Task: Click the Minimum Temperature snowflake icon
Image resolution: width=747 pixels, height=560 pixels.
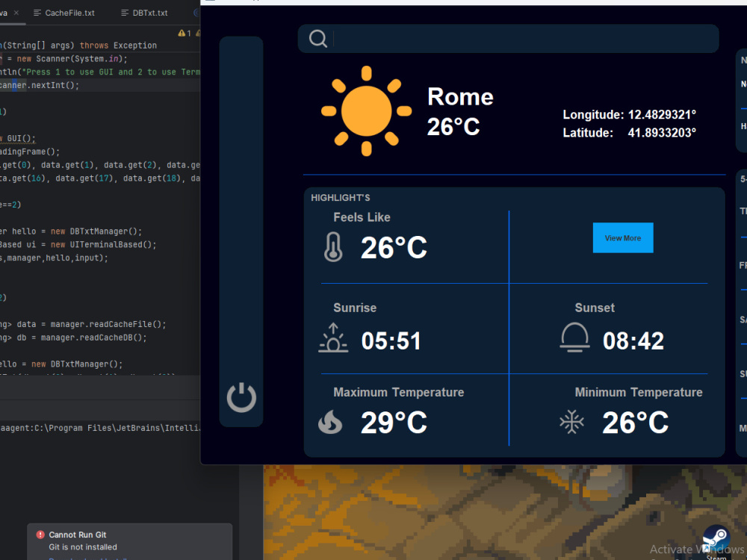Action: point(571,422)
